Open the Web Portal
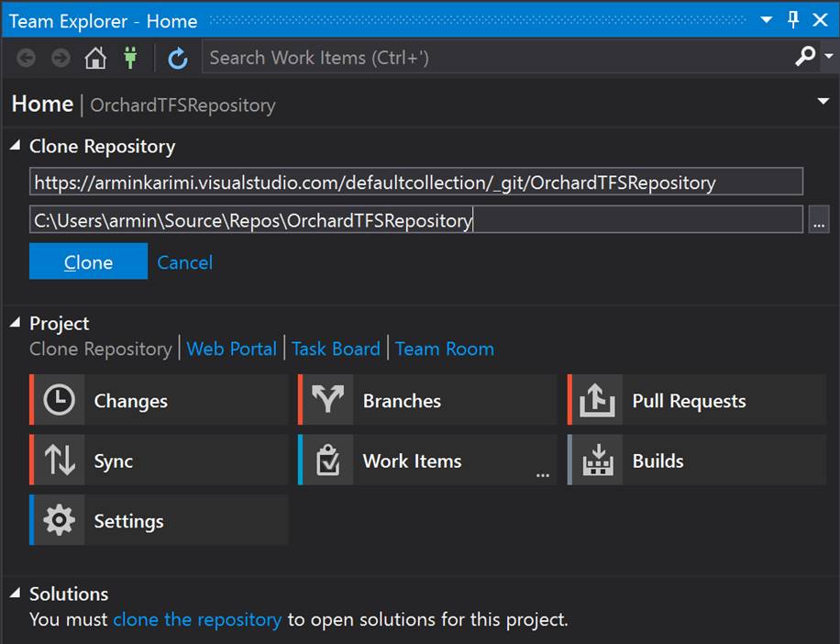This screenshot has height=644, width=840. [231, 349]
